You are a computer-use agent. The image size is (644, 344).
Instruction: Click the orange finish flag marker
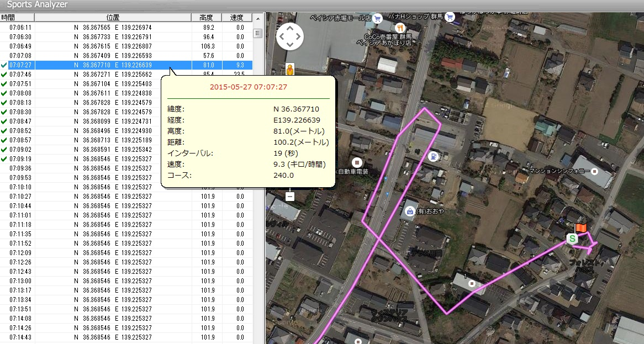580,227
